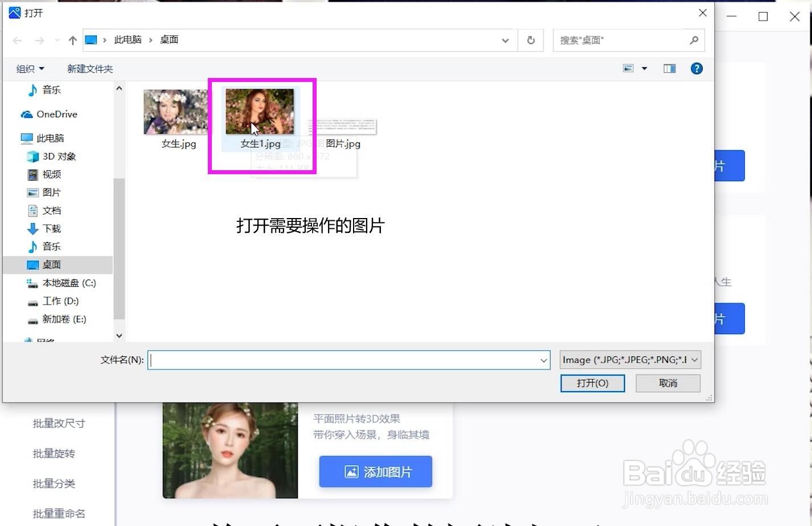This screenshot has width=812, height=526.
Task: Change view mode icon
Action: (628, 68)
